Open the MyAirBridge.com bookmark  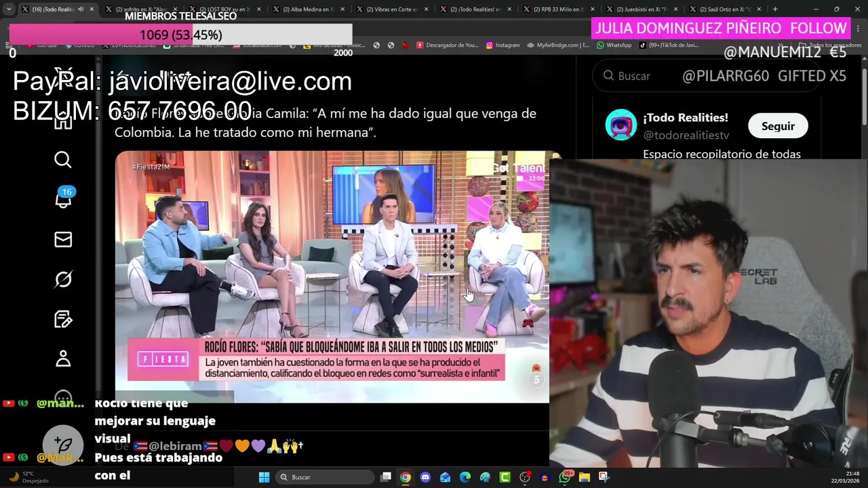[x=558, y=45]
